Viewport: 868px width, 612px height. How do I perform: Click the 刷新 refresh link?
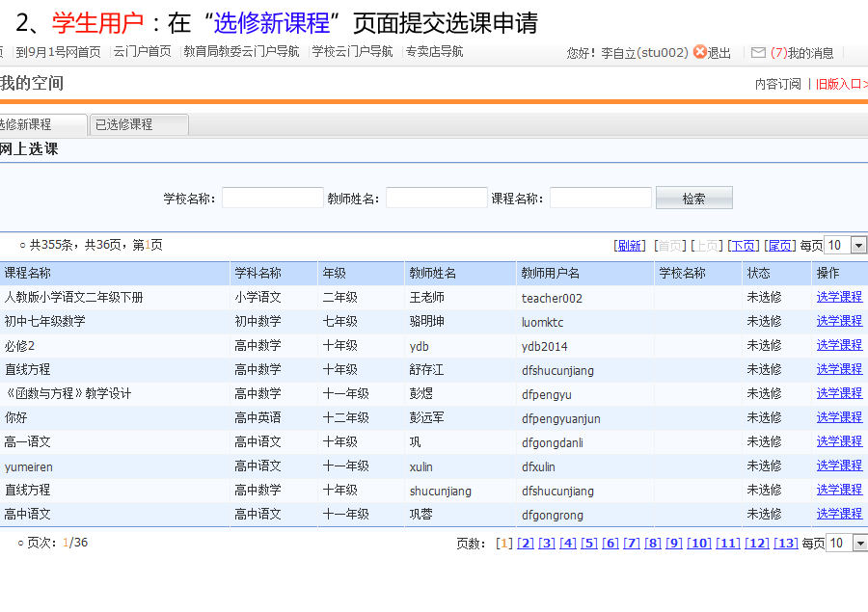tap(630, 246)
